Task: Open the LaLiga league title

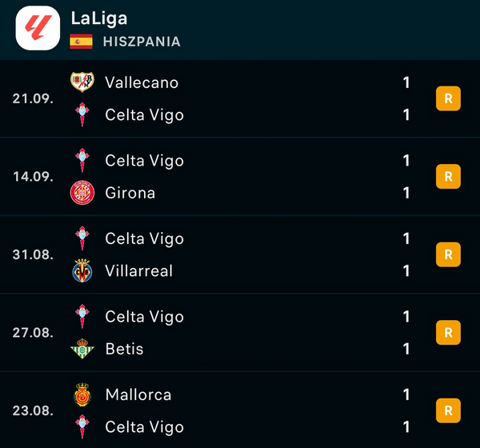Action: coord(99,18)
